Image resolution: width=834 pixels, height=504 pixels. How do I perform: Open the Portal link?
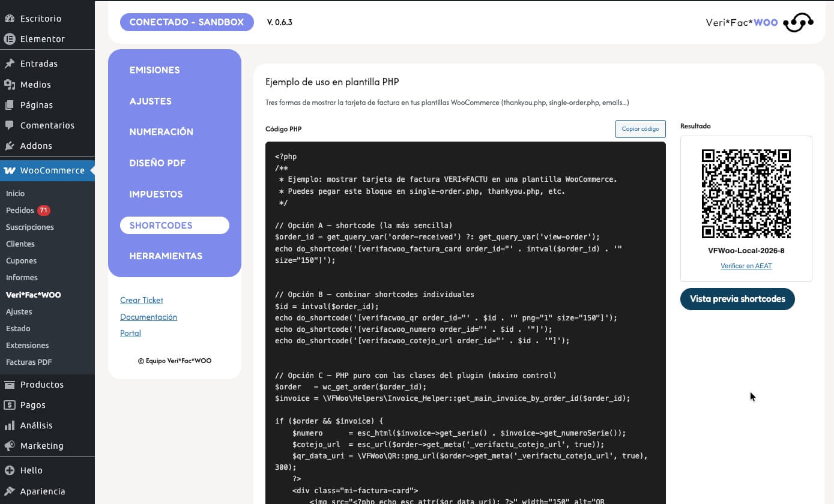coord(130,333)
